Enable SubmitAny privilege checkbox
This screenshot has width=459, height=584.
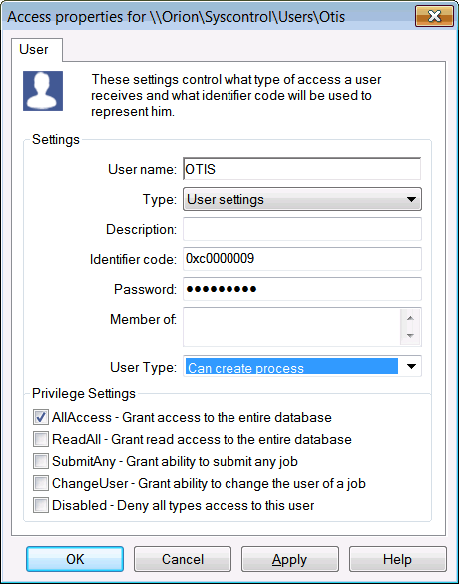(41, 461)
